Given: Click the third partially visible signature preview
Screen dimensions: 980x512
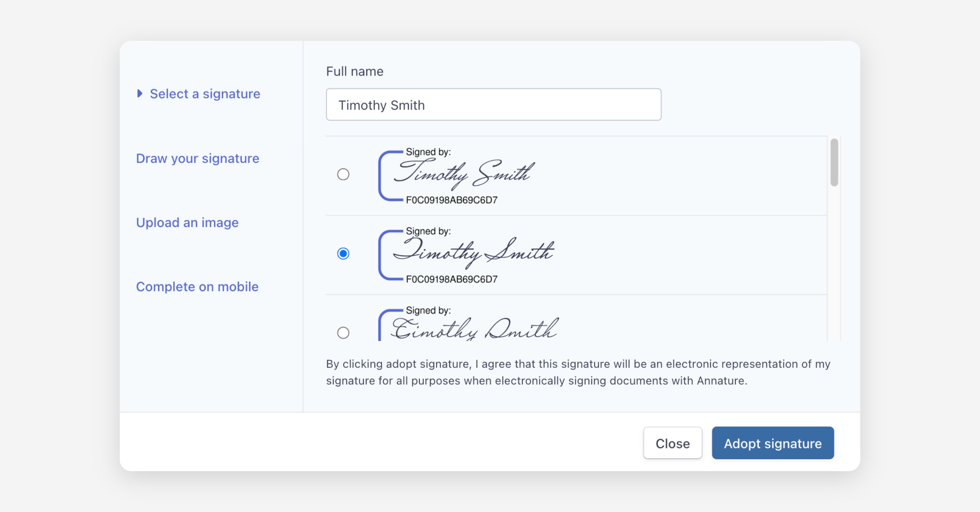Looking at the screenshot, I should point(474,329).
